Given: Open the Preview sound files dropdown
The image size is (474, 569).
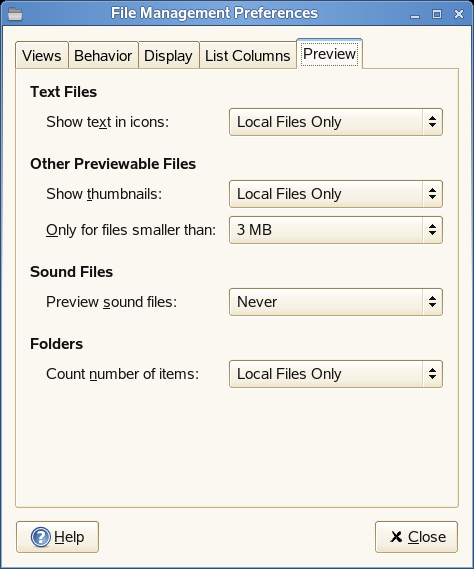Looking at the screenshot, I should tap(336, 302).
